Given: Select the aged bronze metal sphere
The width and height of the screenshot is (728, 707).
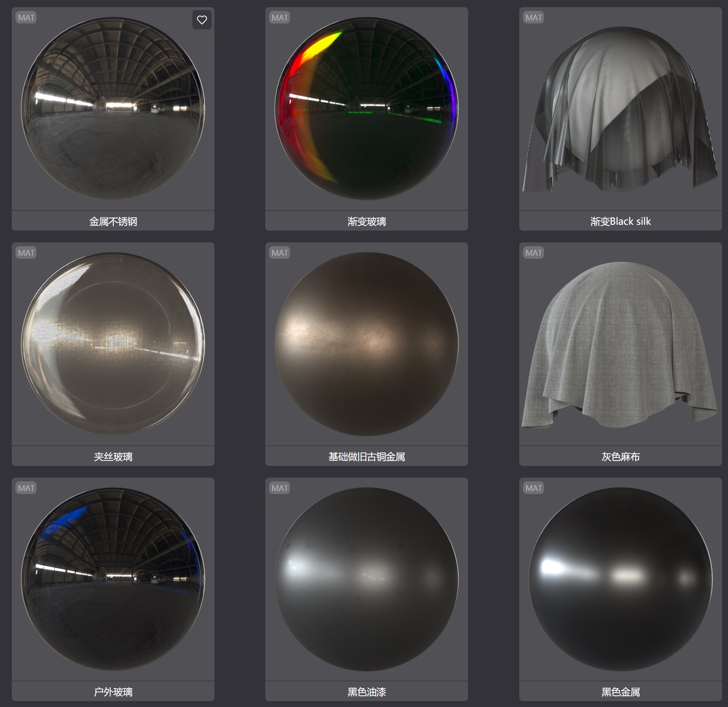Looking at the screenshot, I should coord(366,343).
